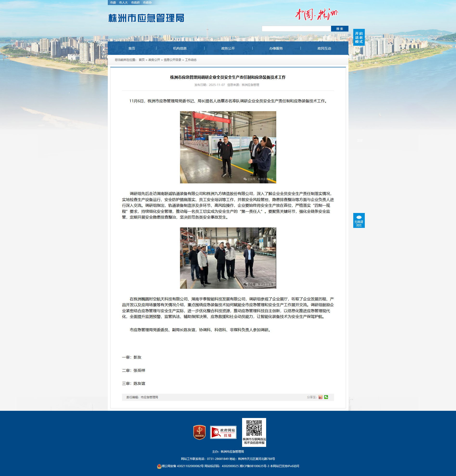Click the 中国·株洲 calligraphy logo
456x476 pixels.
(x=316, y=14)
